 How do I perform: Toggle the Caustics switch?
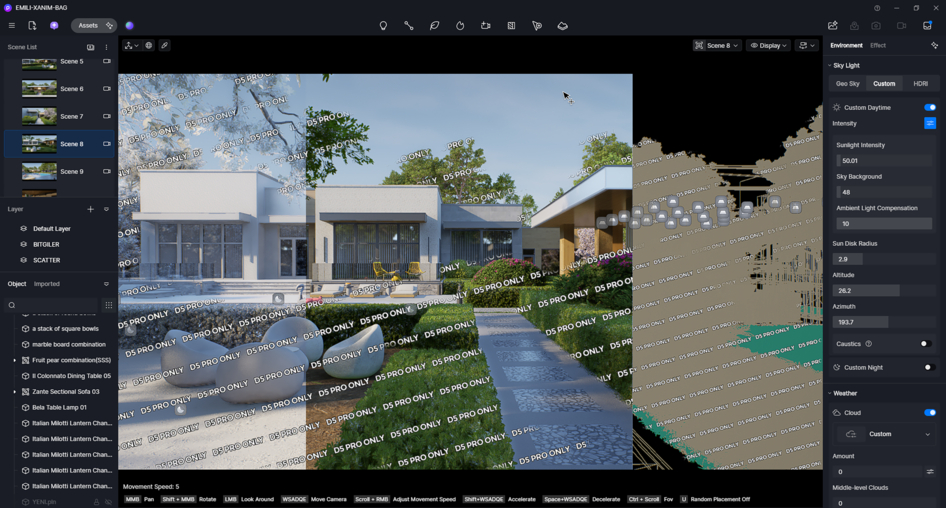(x=925, y=344)
